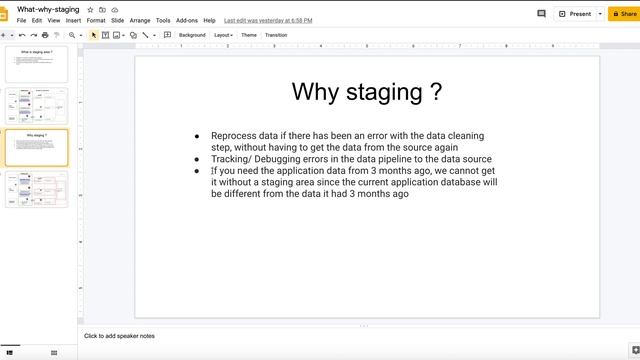Open the Edit menu
The image size is (640, 360).
37,20
